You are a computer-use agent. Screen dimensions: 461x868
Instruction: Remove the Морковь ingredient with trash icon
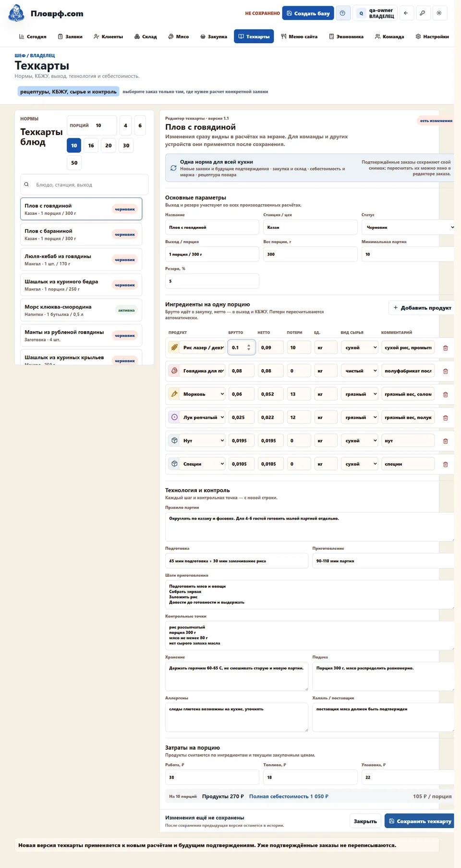[x=445, y=395]
